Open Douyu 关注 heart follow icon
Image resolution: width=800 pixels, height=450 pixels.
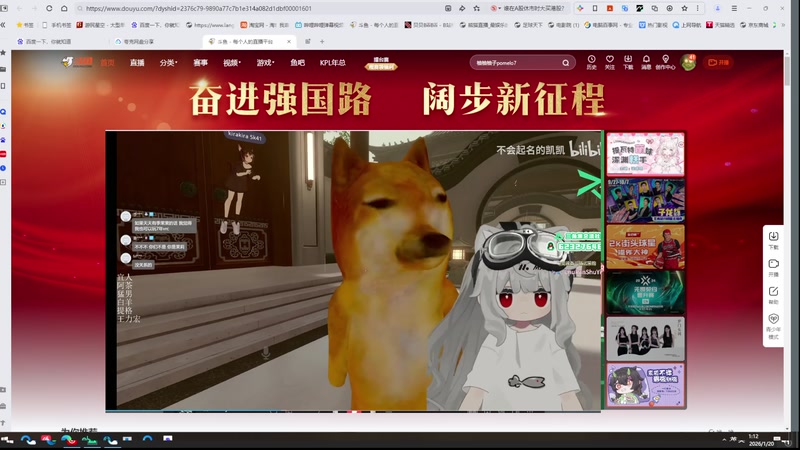click(610, 62)
